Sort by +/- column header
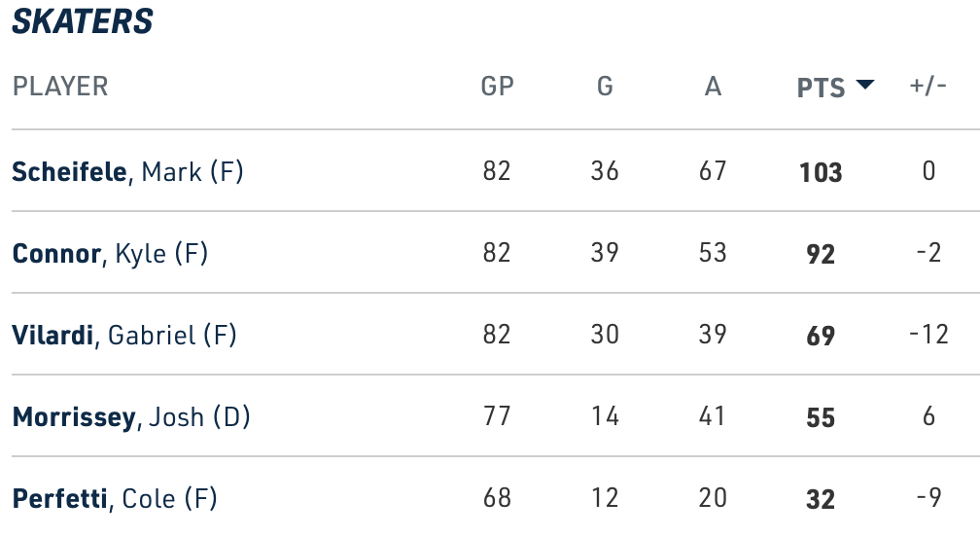The width and height of the screenshot is (980, 537). [x=928, y=87]
